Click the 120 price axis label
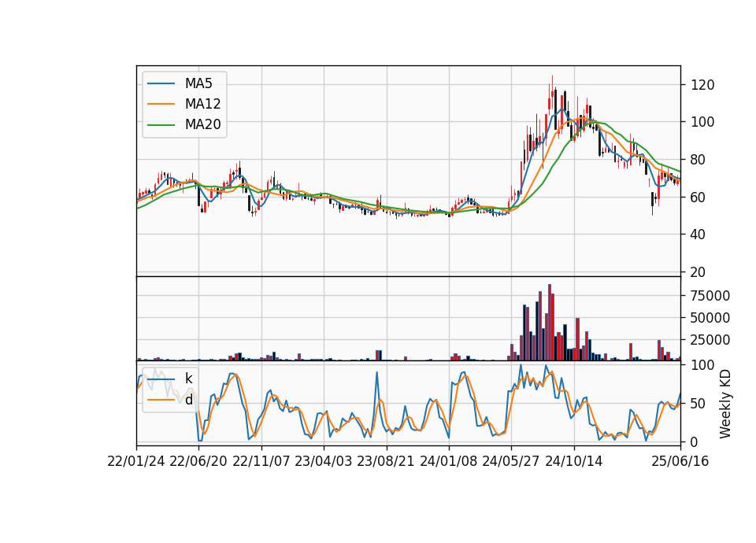 702,85
